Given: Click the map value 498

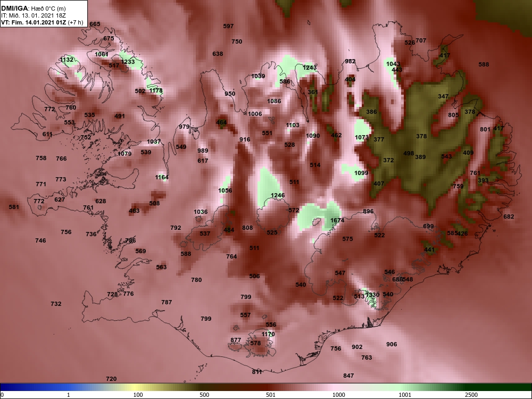Looking at the screenshot, I should 409,153.
